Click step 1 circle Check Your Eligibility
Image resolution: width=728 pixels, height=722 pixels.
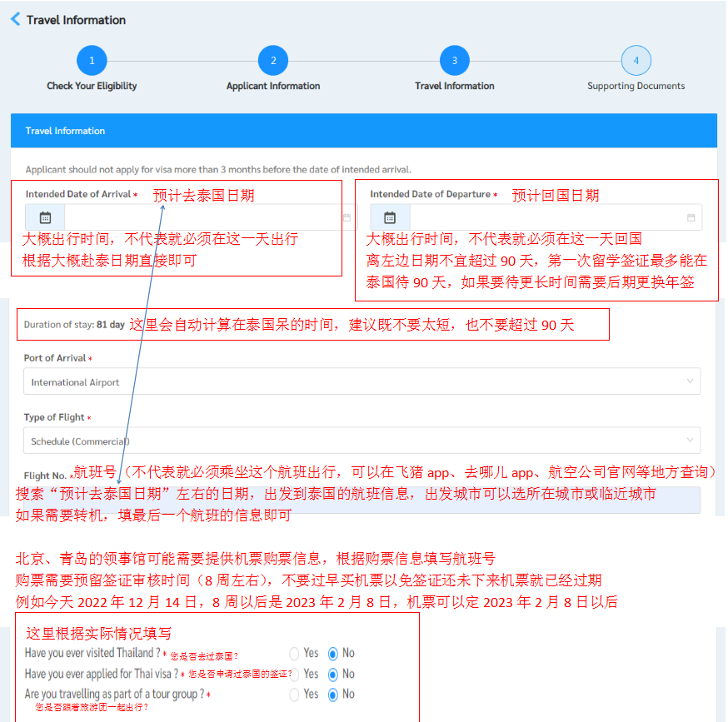92,61
